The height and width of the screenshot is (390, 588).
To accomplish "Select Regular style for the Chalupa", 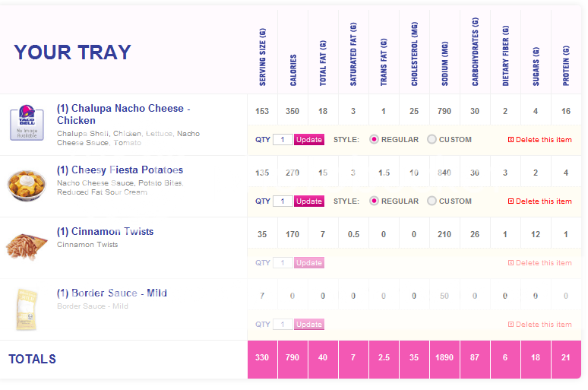I will pos(374,139).
